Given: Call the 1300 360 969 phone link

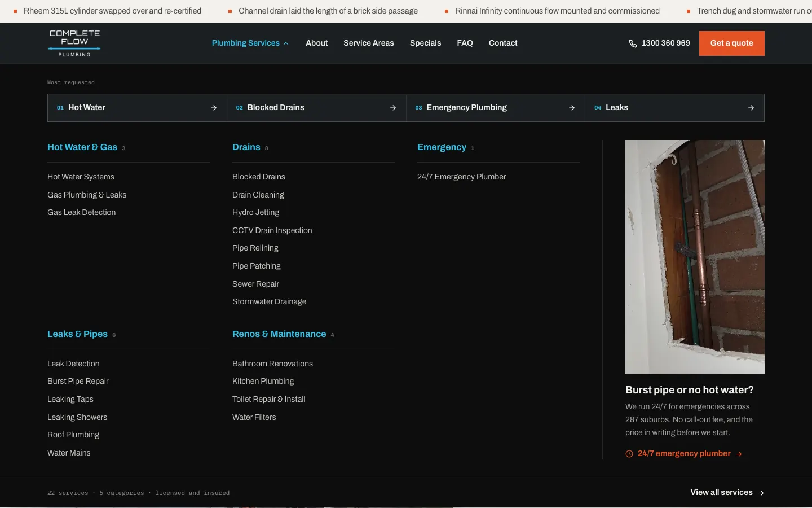Looking at the screenshot, I should [660, 43].
